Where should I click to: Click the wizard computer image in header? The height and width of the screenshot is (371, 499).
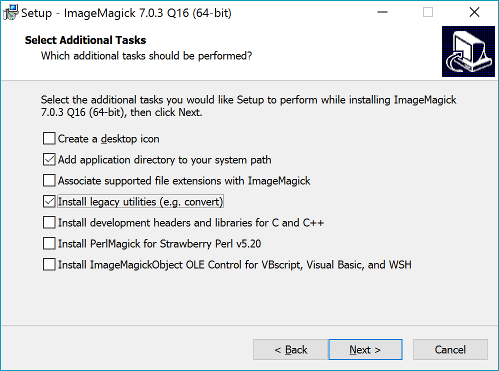(x=468, y=52)
